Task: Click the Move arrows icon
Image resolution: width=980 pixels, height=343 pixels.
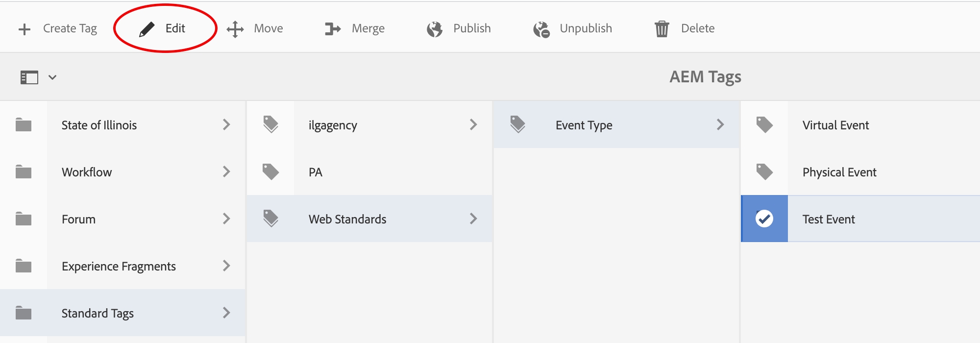Action: pos(235,29)
